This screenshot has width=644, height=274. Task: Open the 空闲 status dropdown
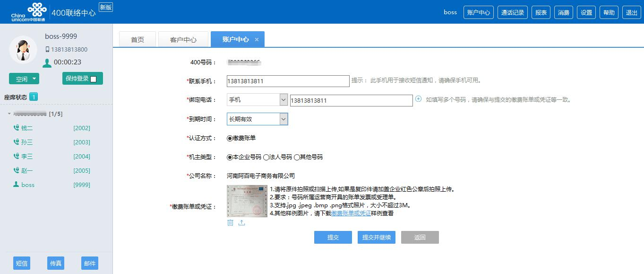pyautogui.click(x=24, y=79)
